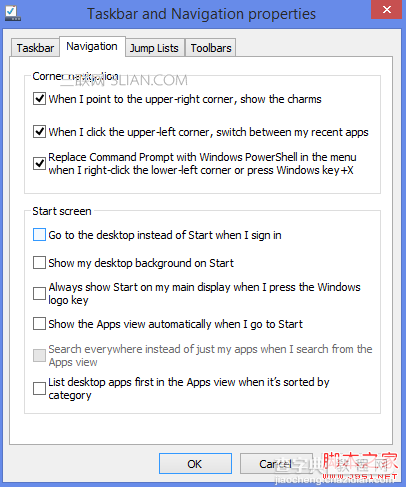Open the Toolbars tab
406x487 pixels.
coord(211,48)
